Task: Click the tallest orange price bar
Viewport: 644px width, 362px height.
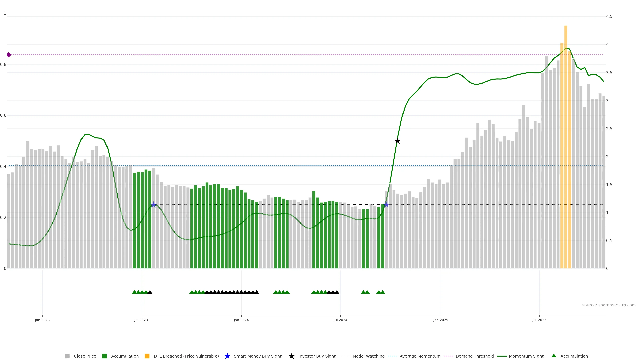Action: [x=566, y=150]
